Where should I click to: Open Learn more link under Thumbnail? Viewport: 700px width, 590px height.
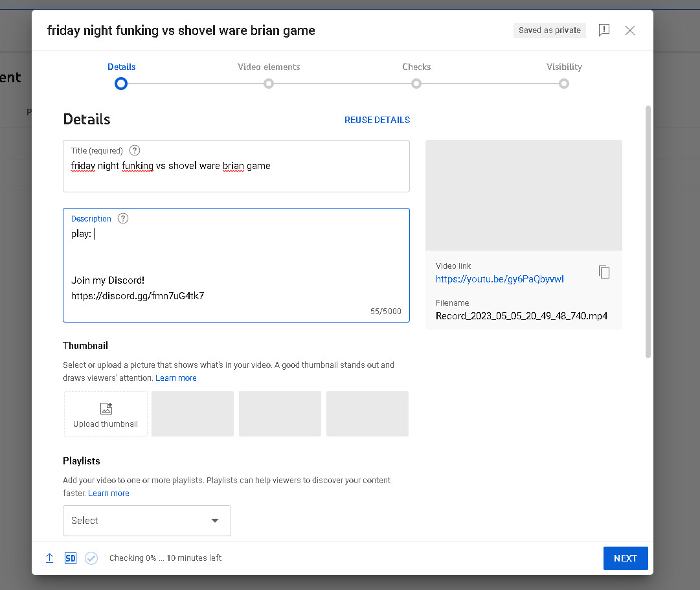tap(176, 378)
